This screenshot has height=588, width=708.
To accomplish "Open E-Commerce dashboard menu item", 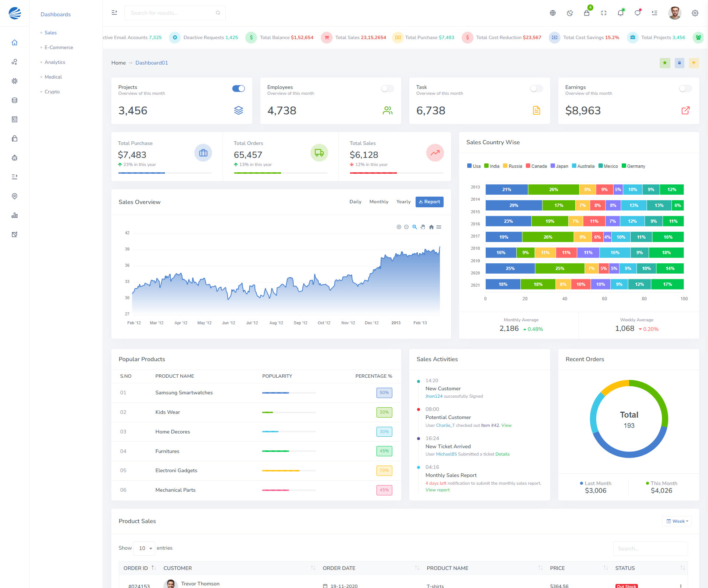I will [x=59, y=47].
